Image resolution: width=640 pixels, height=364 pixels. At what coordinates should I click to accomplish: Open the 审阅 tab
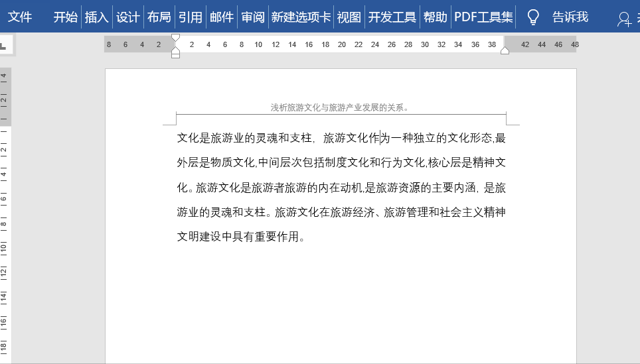[253, 17]
